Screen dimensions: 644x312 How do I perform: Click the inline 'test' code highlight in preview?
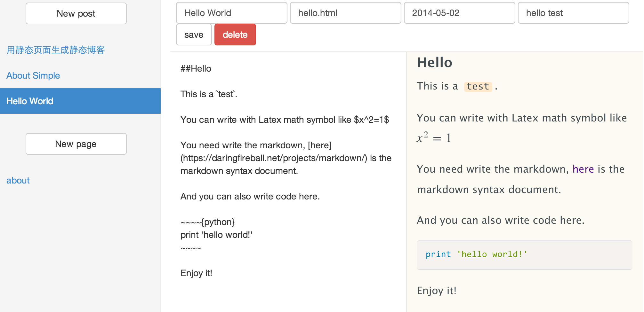pyautogui.click(x=478, y=86)
